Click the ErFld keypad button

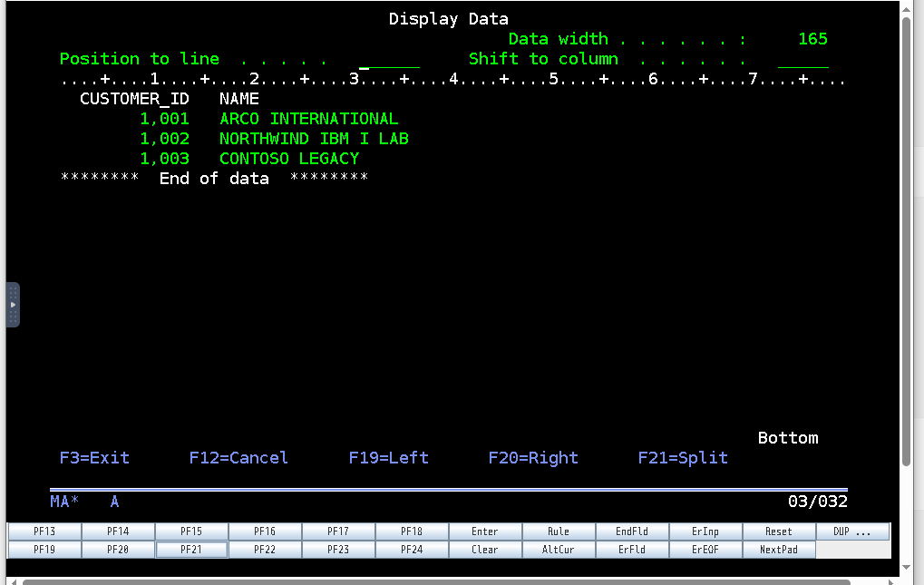pos(632,550)
